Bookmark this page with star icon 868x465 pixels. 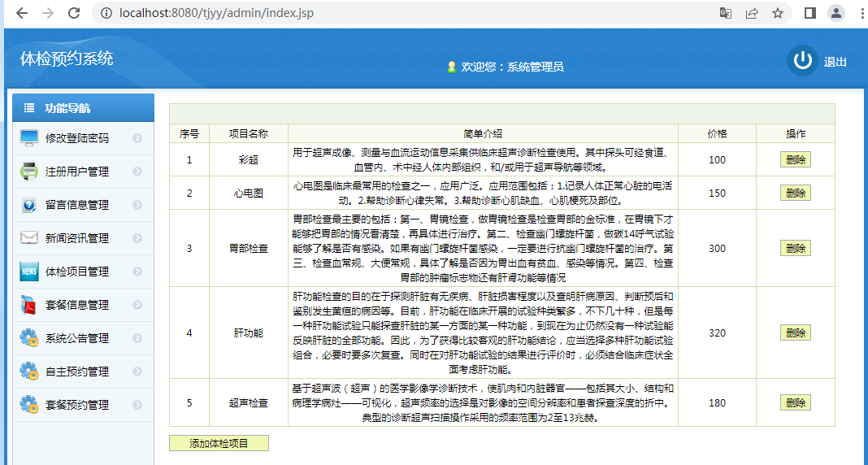coord(778,13)
